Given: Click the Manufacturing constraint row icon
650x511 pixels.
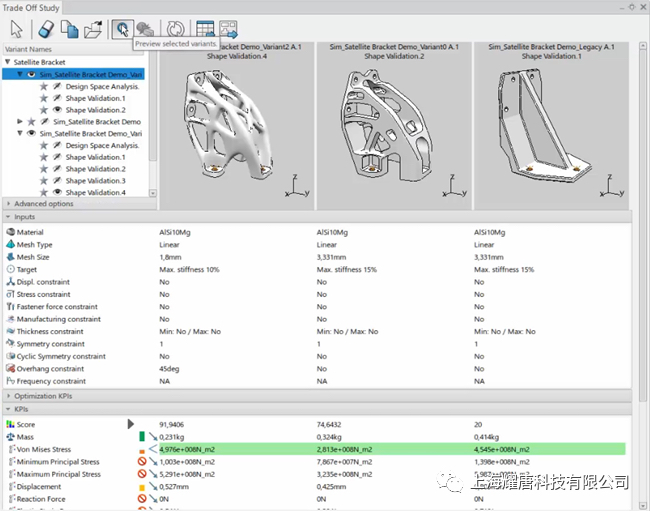Looking at the screenshot, I should [x=10, y=319].
